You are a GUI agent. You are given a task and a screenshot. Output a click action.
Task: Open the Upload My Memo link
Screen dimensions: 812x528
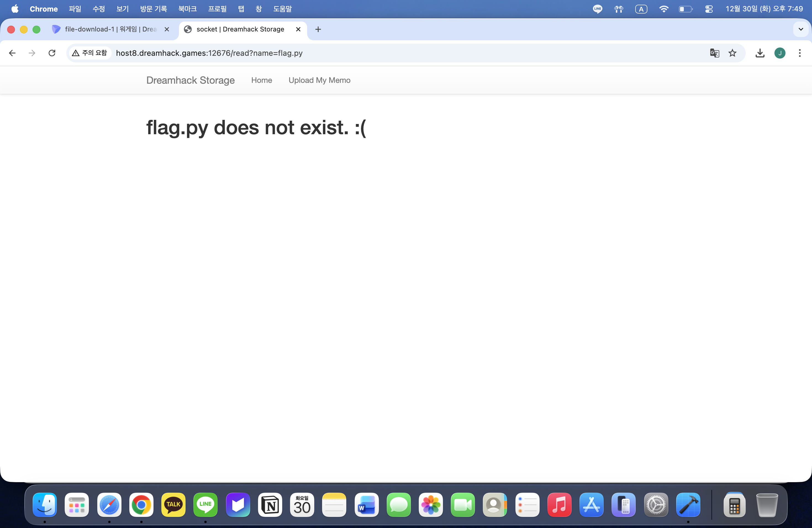pyautogui.click(x=319, y=80)
